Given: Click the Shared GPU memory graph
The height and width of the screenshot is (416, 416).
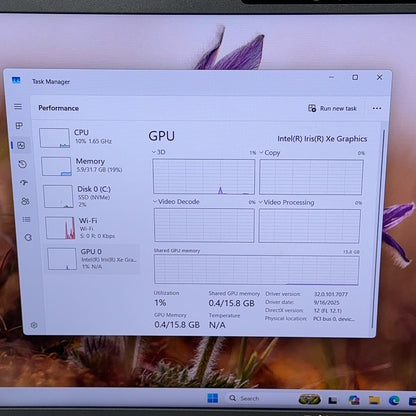Looking at the screenshot, I should point(256,270).
